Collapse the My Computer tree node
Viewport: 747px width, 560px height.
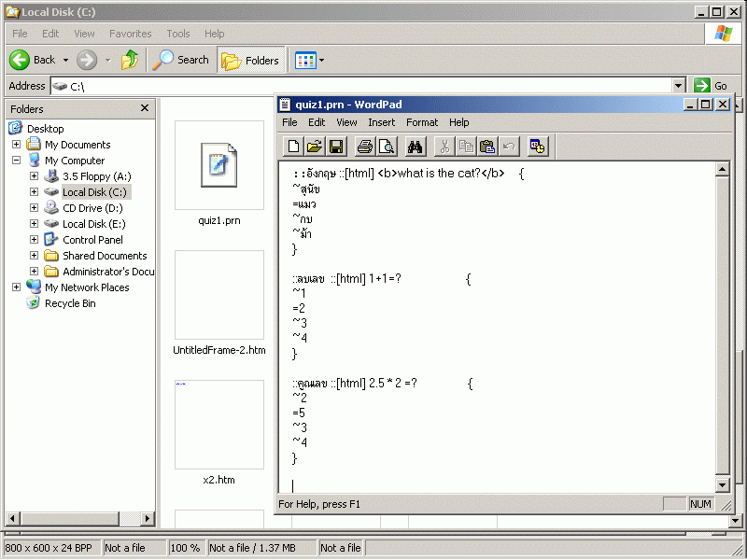tap(16, 161)
